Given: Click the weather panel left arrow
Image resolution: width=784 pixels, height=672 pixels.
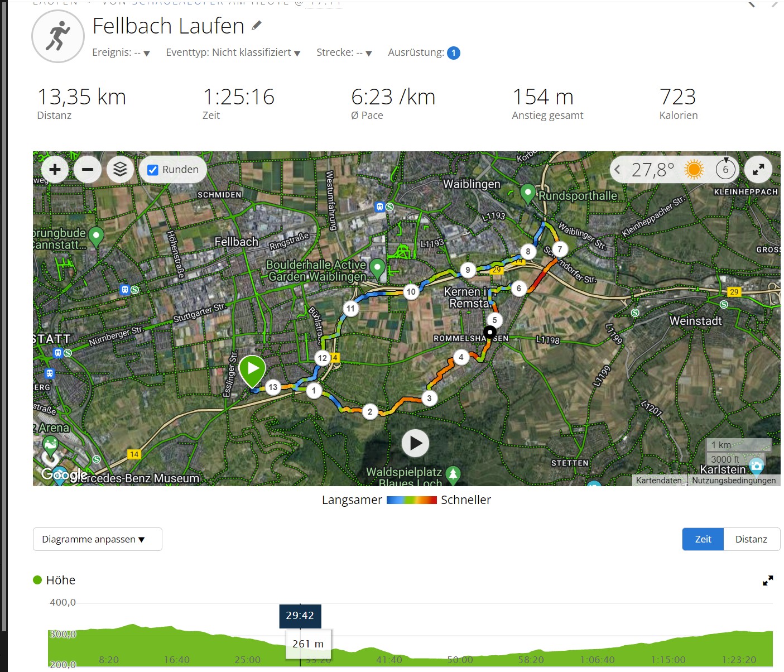Looking at the screenshot, I should pyautogui.click(x=618, y=170).
